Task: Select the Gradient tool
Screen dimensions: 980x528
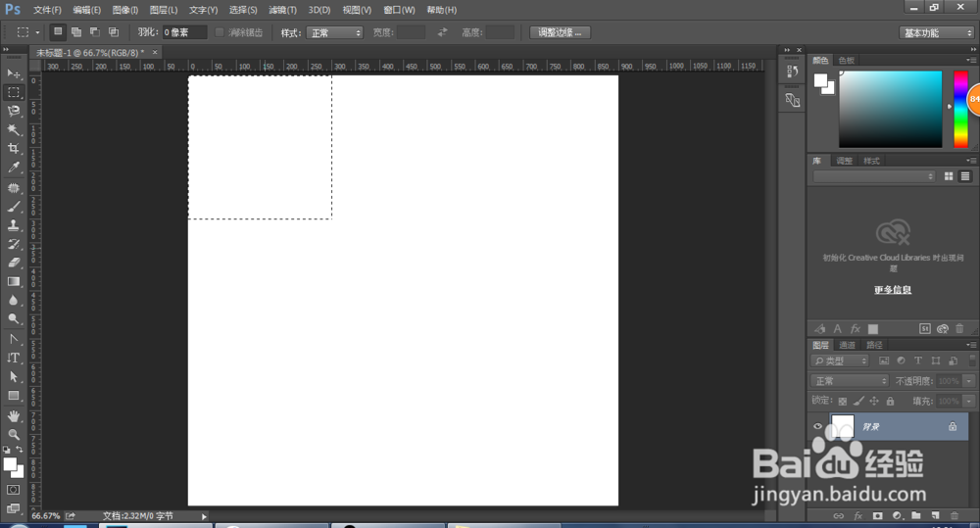Action: point(14,282)
